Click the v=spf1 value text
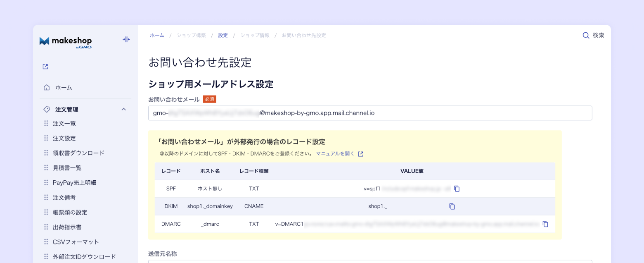Viewport: 644px width, 263px height. click(x=372, y=189)
